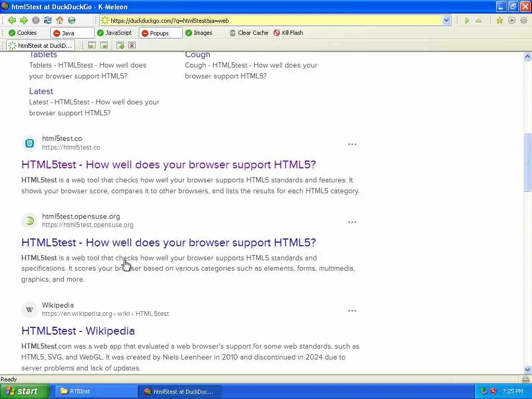Open the Home page icon
The image size is (532, 399).
click(60, 20)
